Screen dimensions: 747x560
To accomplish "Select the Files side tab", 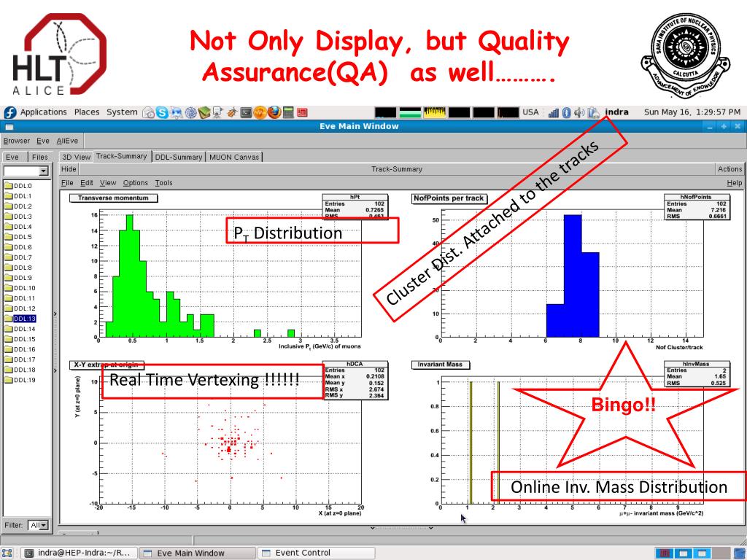I will pos(40,157).
